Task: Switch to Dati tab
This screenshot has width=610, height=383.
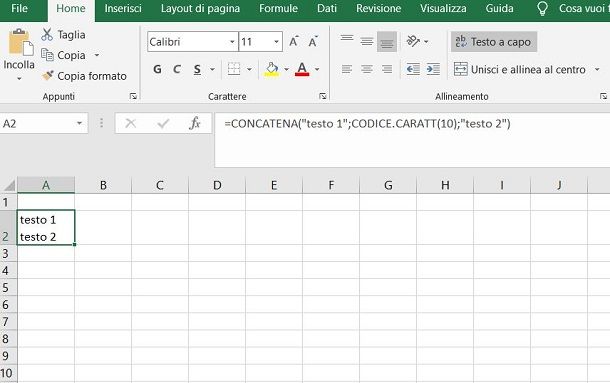Action: [x=327, y=9]
